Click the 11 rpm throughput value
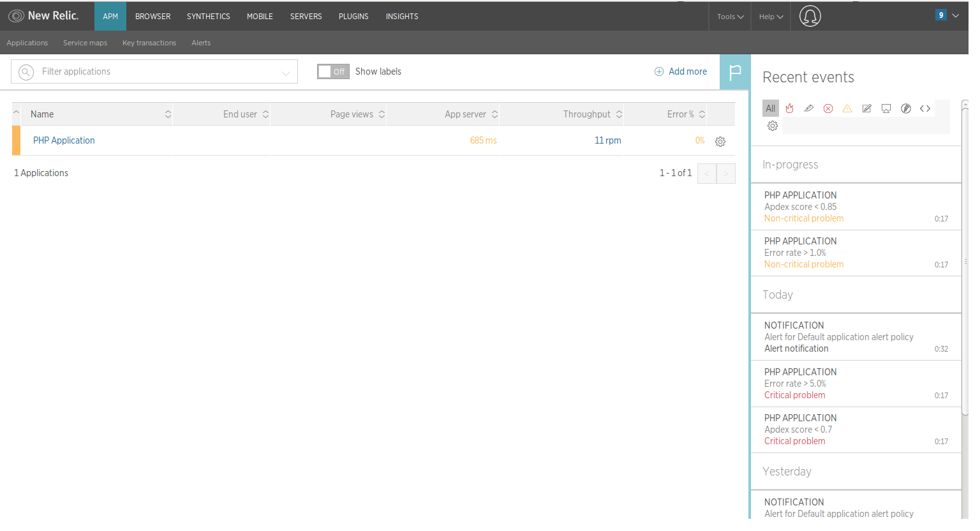This screenshot has width=980, height=531. [607, 140]
